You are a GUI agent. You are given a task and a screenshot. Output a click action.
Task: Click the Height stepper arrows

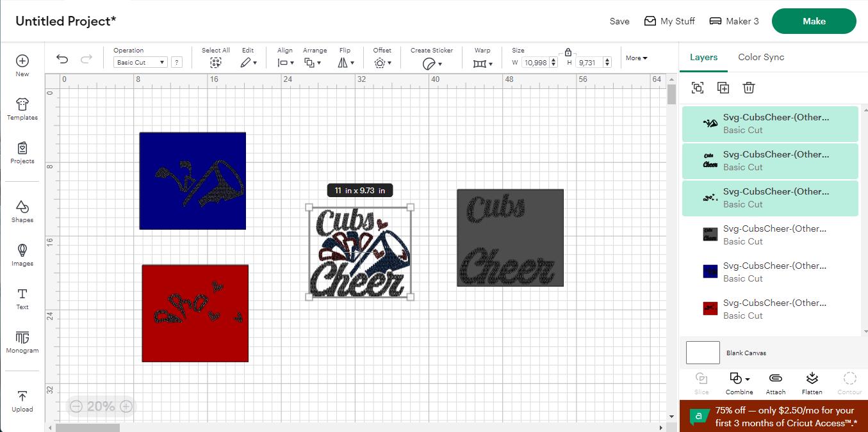point(607,62)
